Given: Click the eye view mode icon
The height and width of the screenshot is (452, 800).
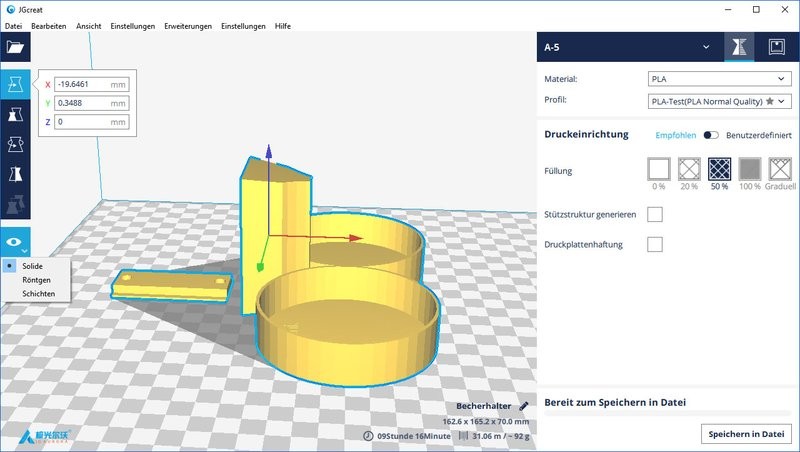Looking at the screenshot, I should tap(15, 242).
